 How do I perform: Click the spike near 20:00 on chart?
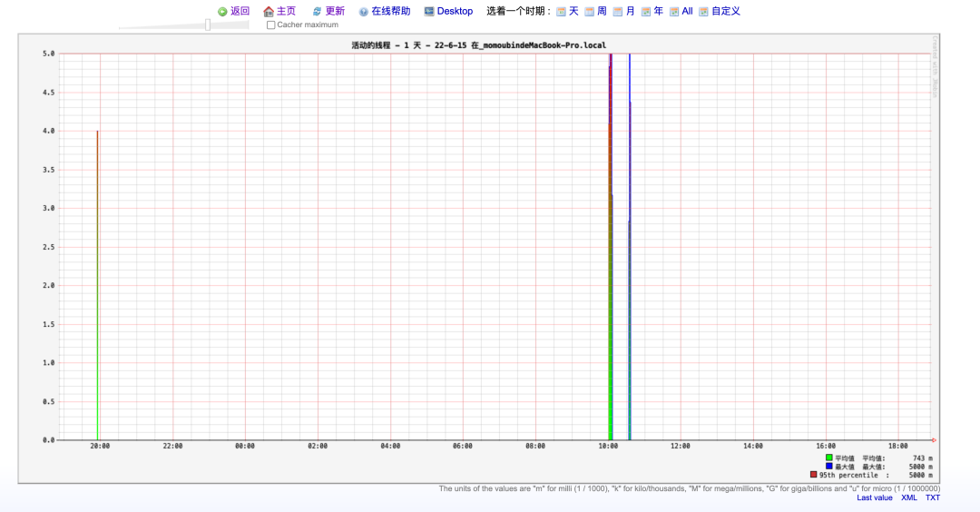pyautogui.click(x=97, y=285)
